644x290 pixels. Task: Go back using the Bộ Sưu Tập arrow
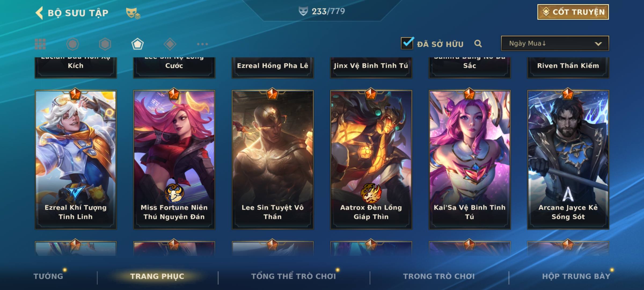pyautogui.click(x=39, y=13)
